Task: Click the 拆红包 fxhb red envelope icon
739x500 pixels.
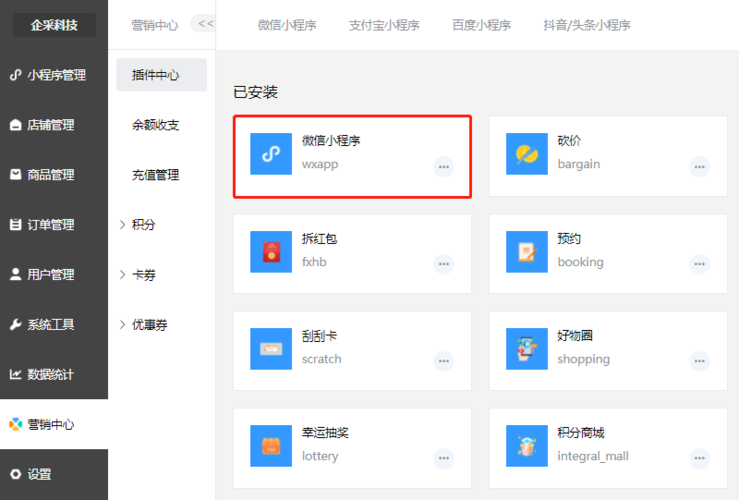Action: [x=271, y=252]
